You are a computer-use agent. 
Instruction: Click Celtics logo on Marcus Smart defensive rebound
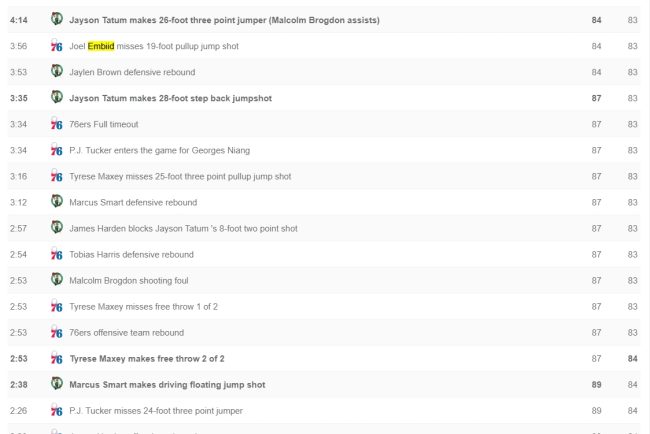coord(56,202)
